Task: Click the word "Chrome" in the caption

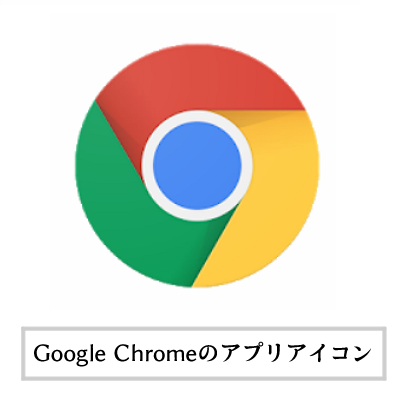Action: click(x=156, y=353)
